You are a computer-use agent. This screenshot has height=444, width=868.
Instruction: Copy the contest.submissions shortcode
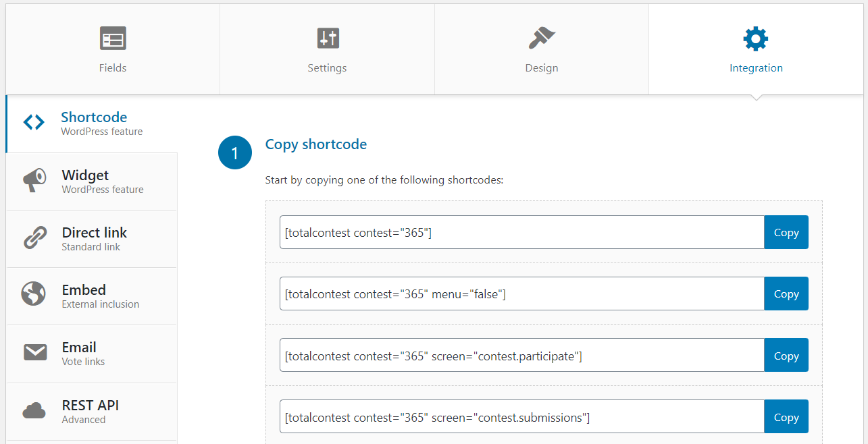pos(786,417)
